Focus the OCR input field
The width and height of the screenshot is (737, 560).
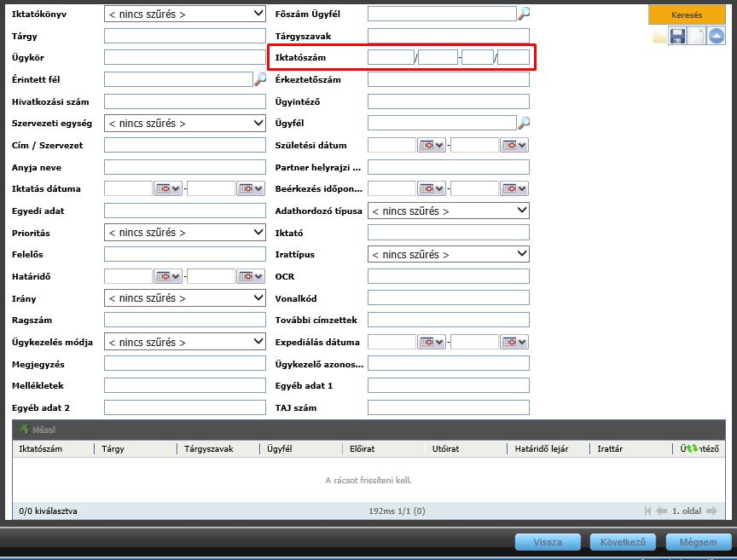click(x=449, y=276)
